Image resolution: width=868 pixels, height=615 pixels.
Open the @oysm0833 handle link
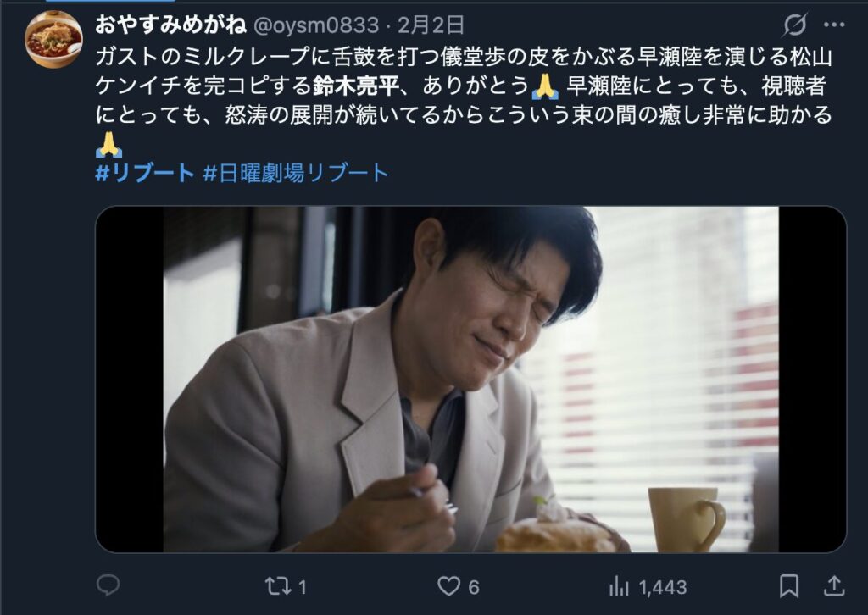[x=316, y=25]
